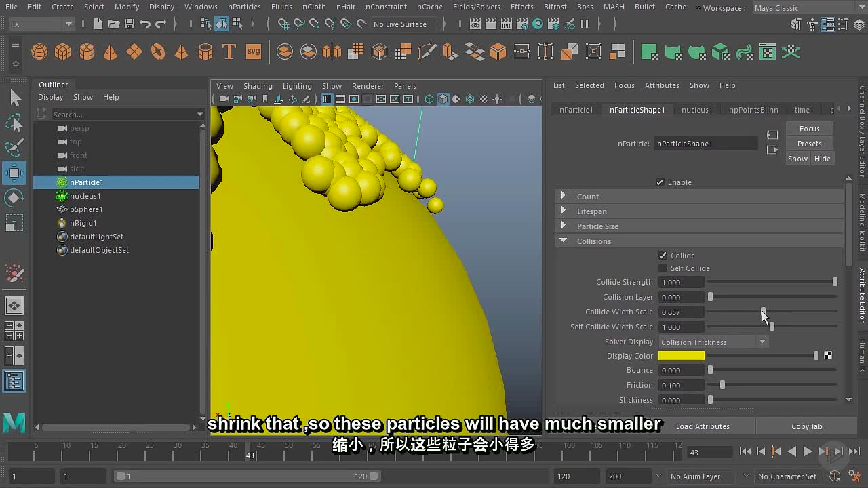Click the SVG import shelf icon

pos(253,52)
